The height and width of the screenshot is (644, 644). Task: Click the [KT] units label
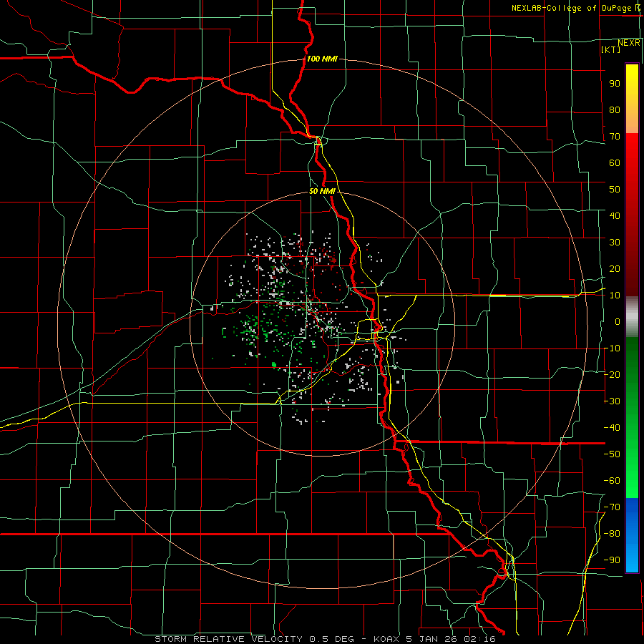pos(611,49)
